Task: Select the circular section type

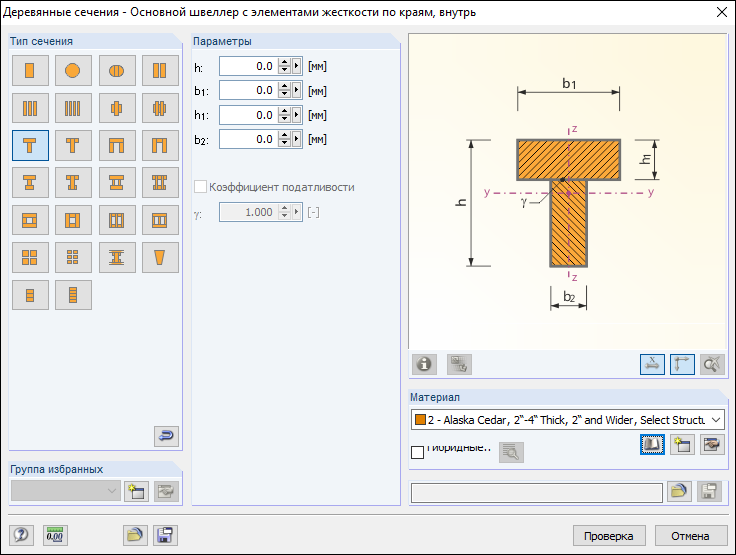Action: (73, 70)
